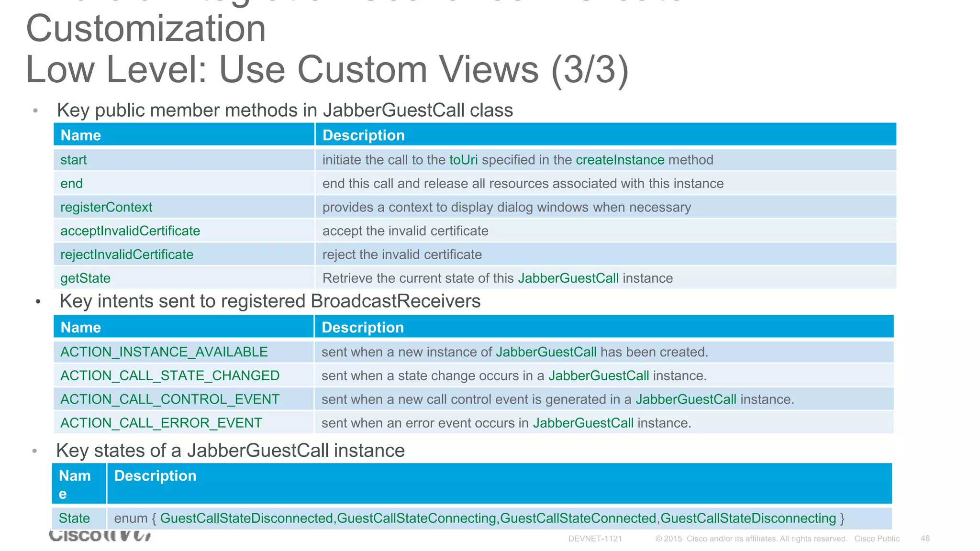Select the GuestCallStateDisconnected enum value
980x551 pixels.
tap(246, 518)
